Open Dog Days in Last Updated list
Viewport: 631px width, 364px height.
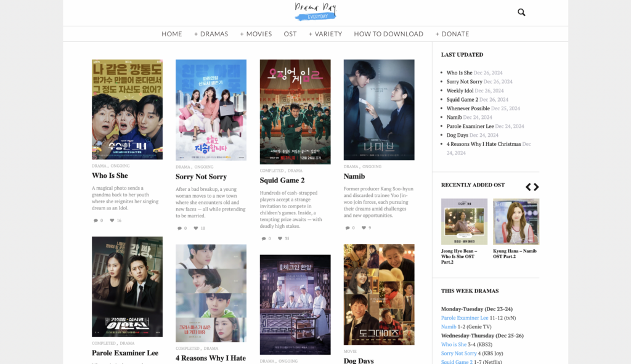[x=457, y=135]
